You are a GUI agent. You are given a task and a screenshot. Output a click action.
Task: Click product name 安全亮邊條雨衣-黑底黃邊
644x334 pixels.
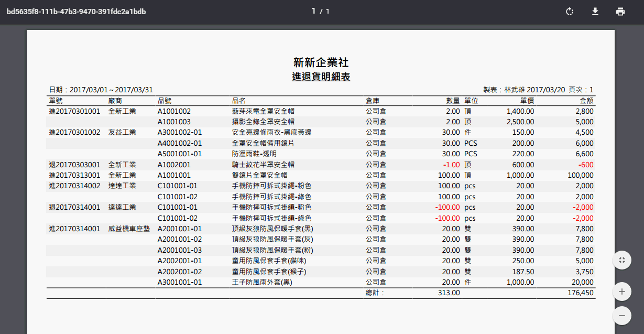[271, 132]
